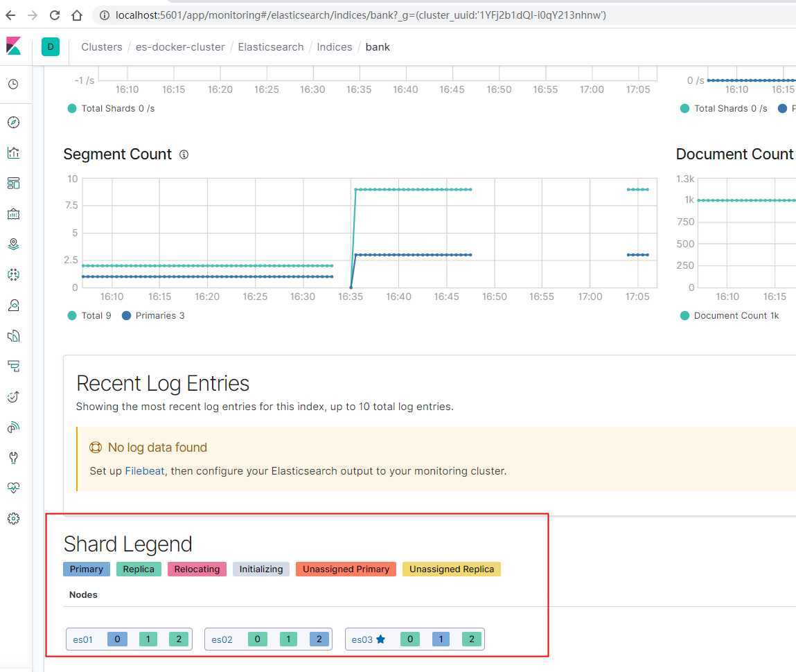796x672 pixels.
Task: Open Uptime icon in sidebar
Action: (14, 396)
